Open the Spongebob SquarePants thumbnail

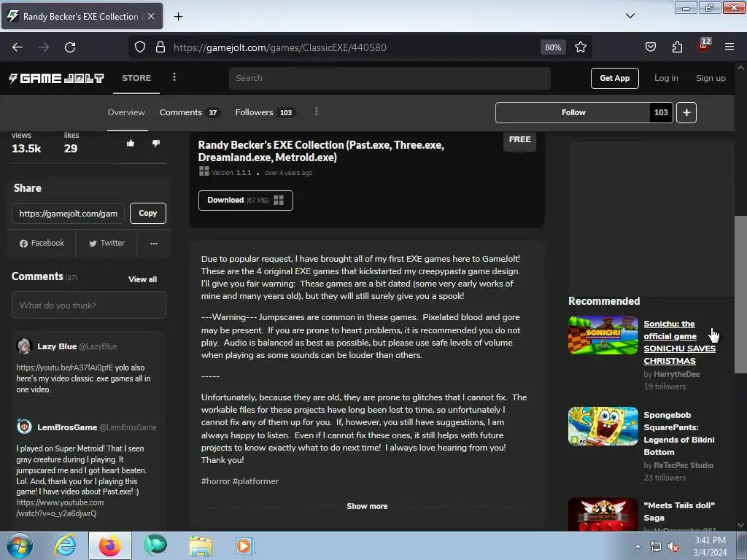pyautogui.click(x=603, y=426)
